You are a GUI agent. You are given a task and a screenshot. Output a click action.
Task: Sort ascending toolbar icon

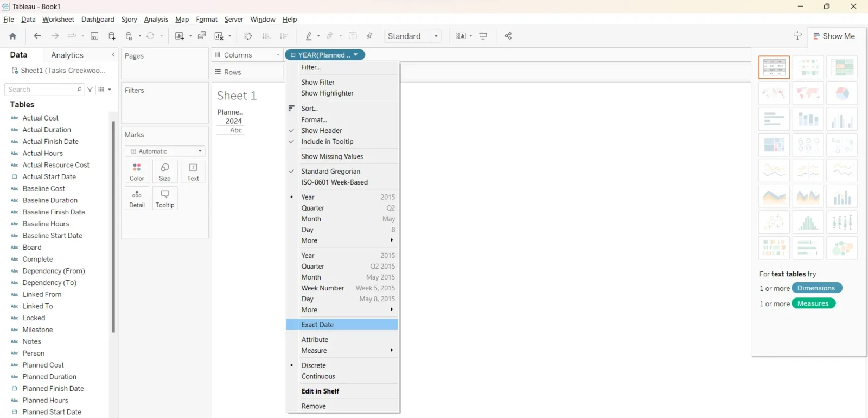click(x=266, y=36)
